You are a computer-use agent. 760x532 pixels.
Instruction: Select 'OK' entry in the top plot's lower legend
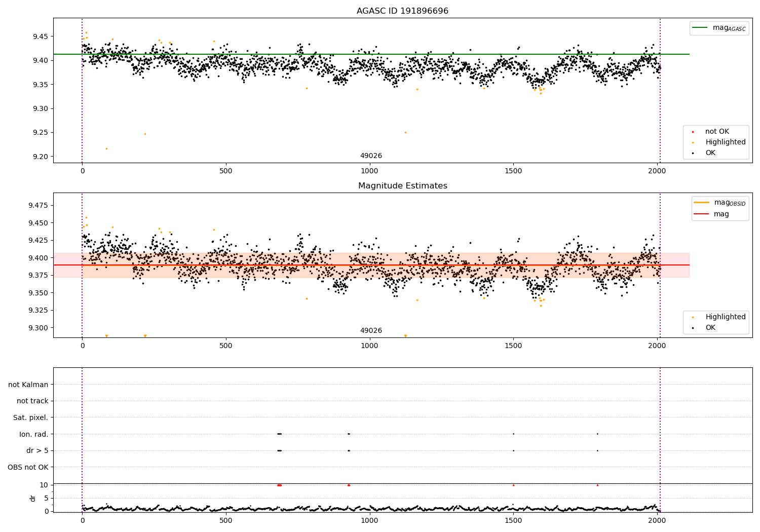[x=710, y=153]
